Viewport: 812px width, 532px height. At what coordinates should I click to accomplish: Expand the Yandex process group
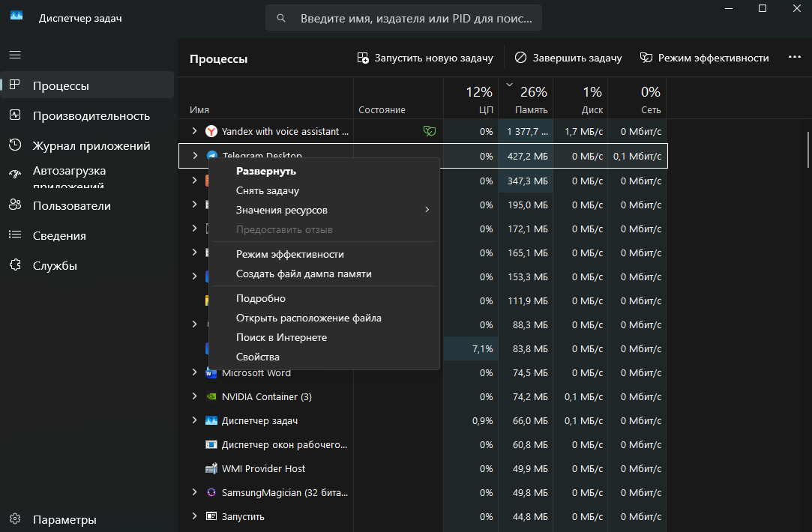click(x=195, y=131)
